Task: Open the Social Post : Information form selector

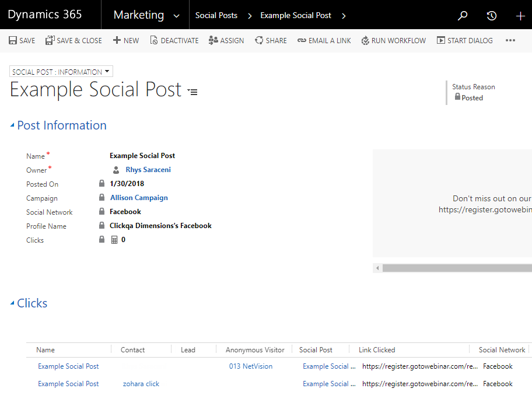Action: coord(61,71)
